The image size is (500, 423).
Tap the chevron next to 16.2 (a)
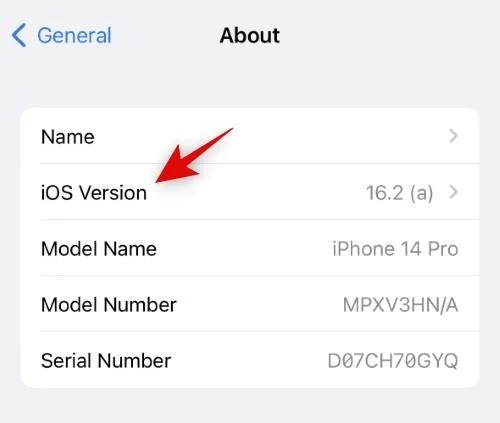tap(453, 192)
